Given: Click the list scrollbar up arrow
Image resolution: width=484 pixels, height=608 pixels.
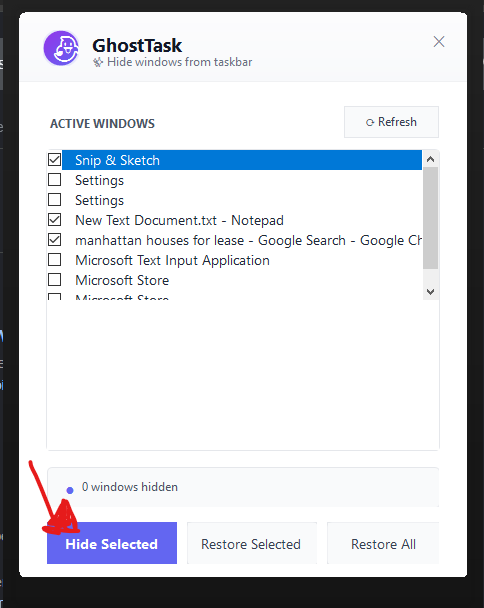Looking at the screenshot, I should [x=430, y=159].
